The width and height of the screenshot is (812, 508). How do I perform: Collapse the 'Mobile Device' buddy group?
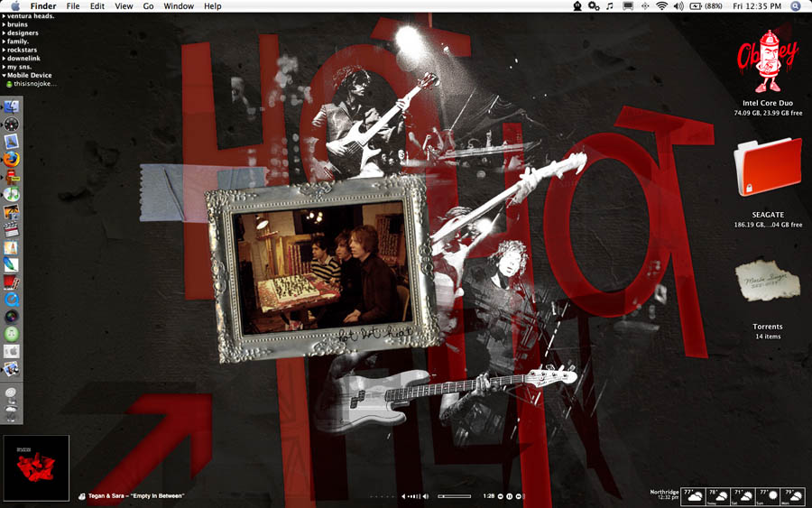(x=4, y=76)
